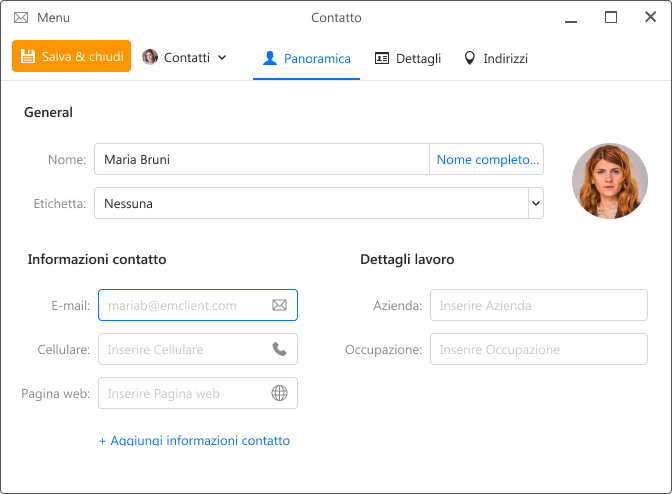Click the Salva & chiudi button

tap(72, 56)
